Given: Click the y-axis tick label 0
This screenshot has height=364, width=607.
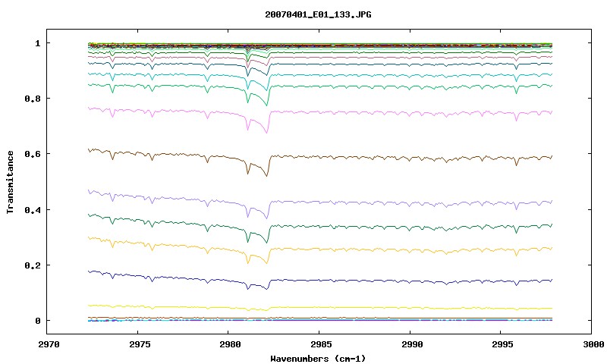Looking at the screenshot, I should coord(37,321).
